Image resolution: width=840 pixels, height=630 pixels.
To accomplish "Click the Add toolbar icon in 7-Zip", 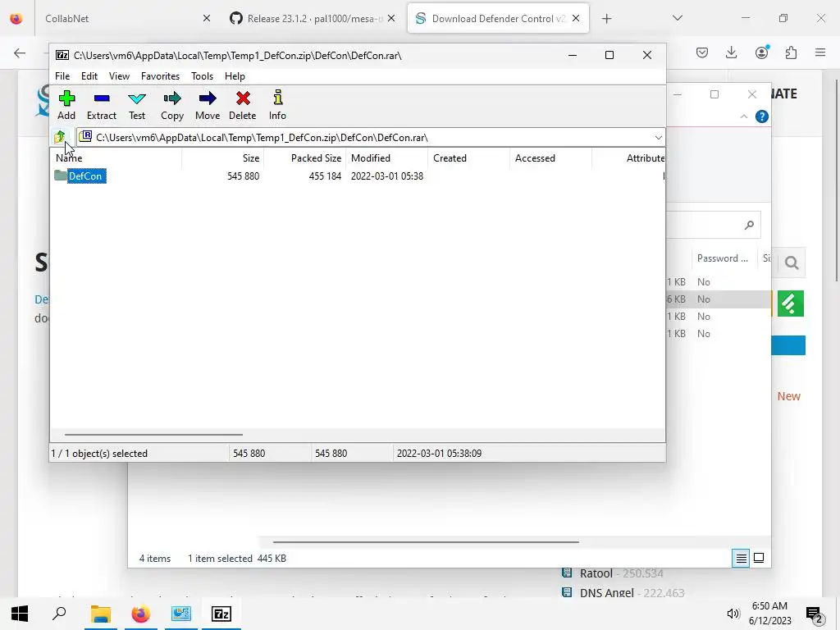I will (x=66, y=105).
